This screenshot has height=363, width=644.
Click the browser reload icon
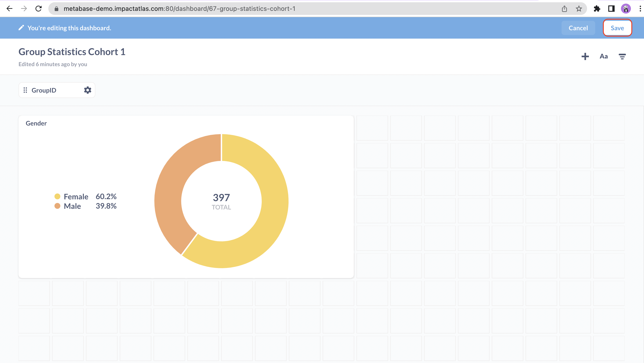[x=38, y=9]
